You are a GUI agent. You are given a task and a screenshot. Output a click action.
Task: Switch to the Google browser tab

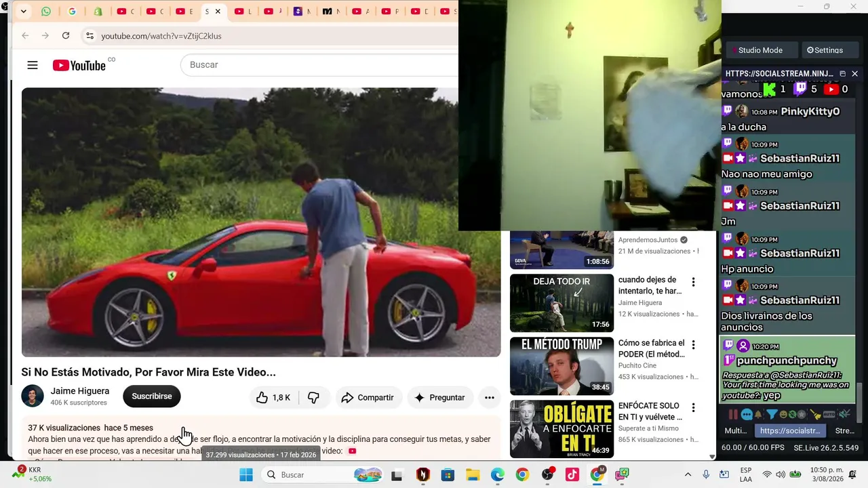point(72,12)
